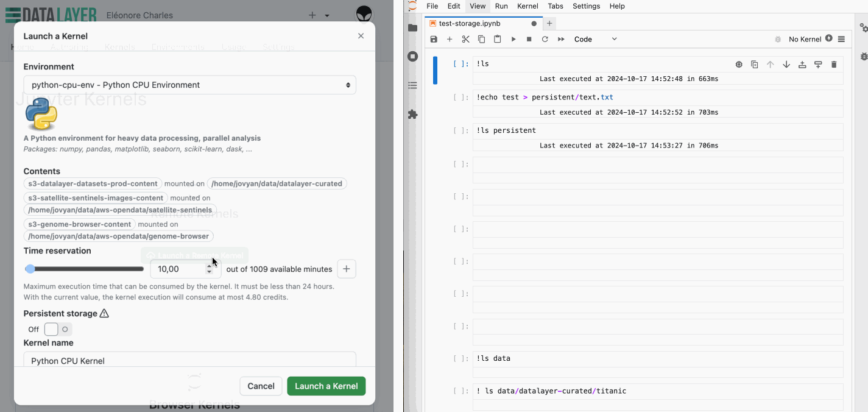Insert a new cell with the plus icon
Viewport: 868px width, 412px height.
coord(450,39)
